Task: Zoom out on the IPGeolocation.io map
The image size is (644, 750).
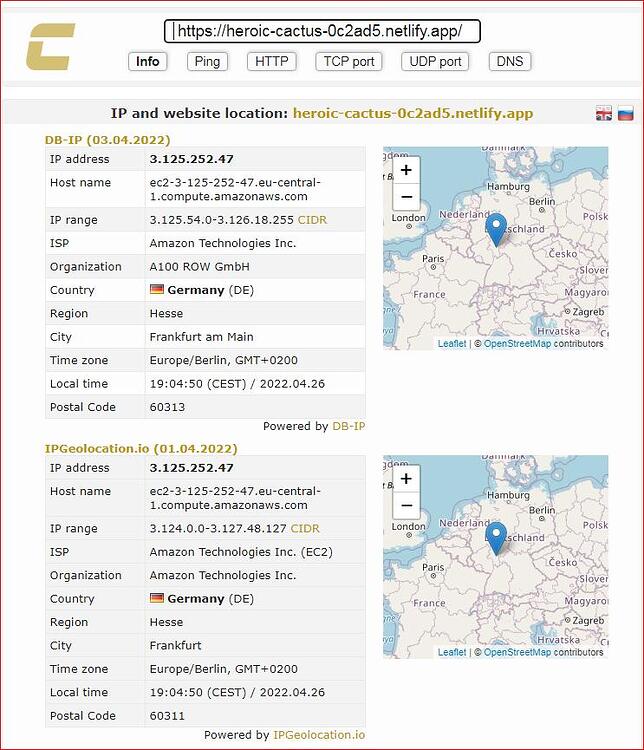Action: click(406, 506)
